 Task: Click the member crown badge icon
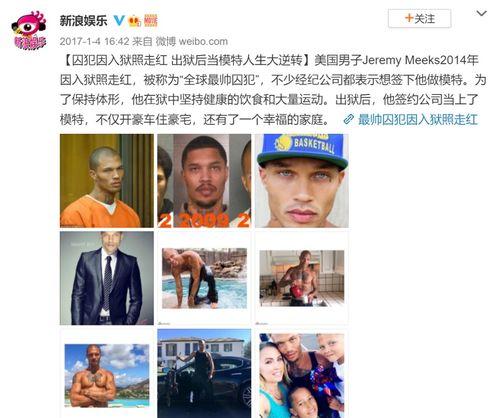click(134, 21)
